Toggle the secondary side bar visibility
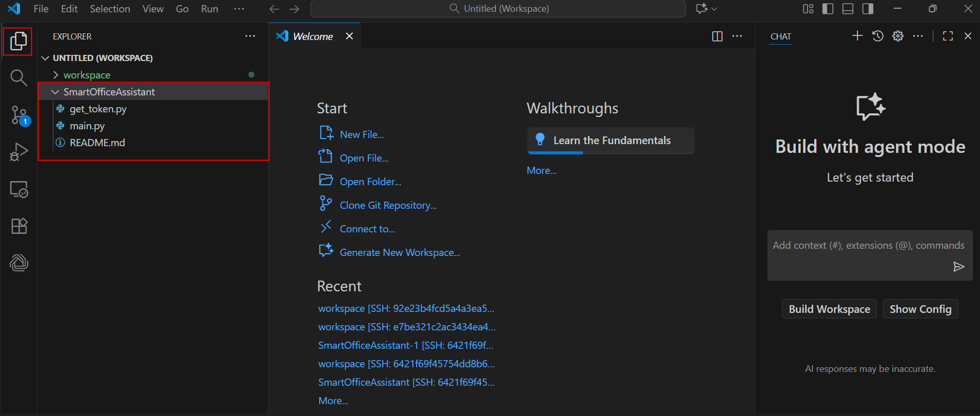980x416 pixels. [x=868, y=9]
